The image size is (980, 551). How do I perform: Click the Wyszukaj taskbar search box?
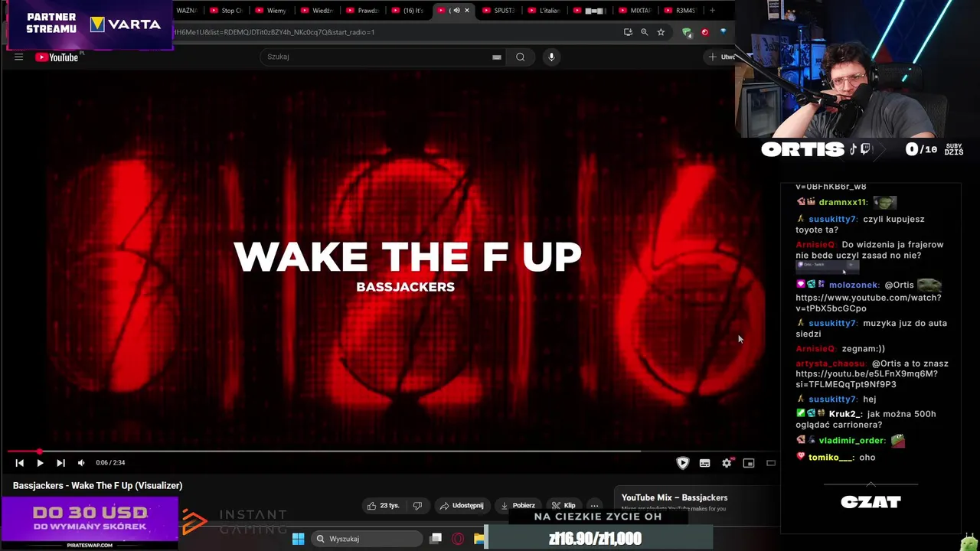coord(367,539)
